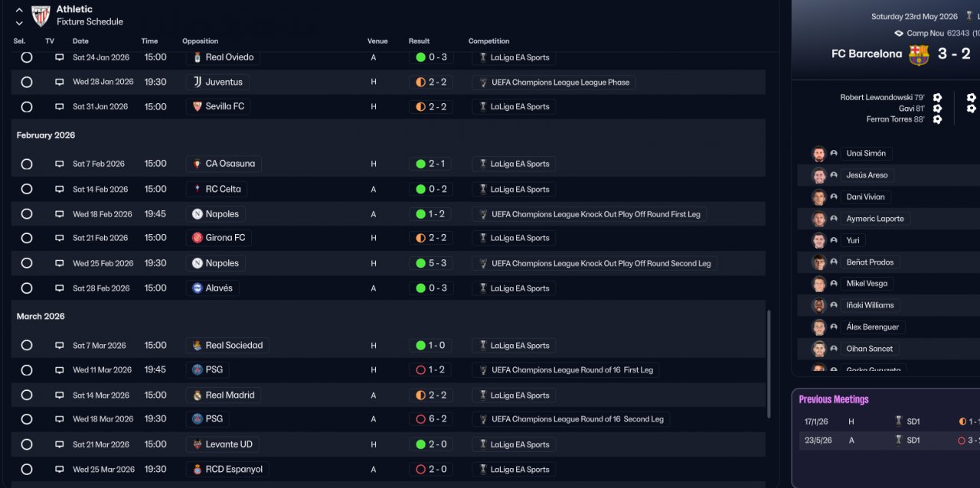Image resolution: width=980 pixels, height=488 pixels.
Task: Click the fixture list vertical scrollbar
Action: coord(768,363)
